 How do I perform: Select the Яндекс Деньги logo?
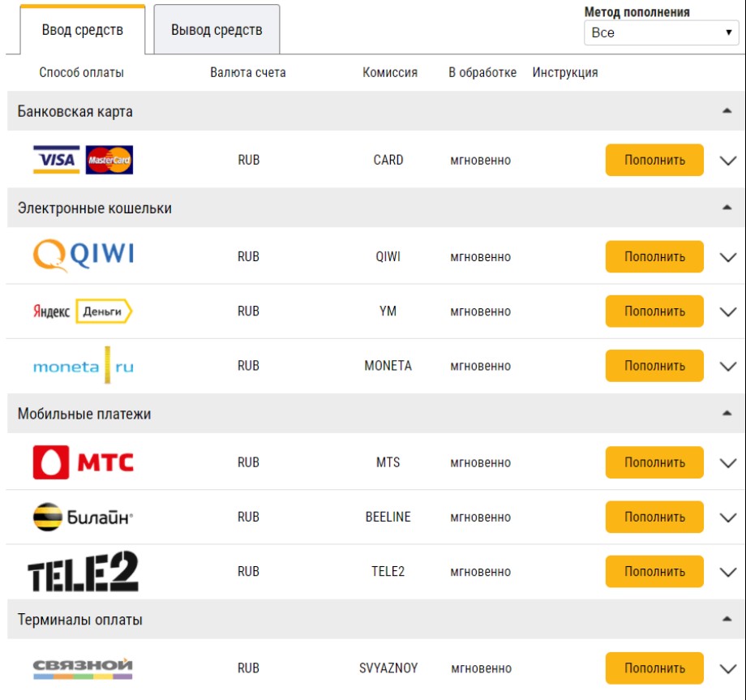pyautogui.click(x=83, y=311)
